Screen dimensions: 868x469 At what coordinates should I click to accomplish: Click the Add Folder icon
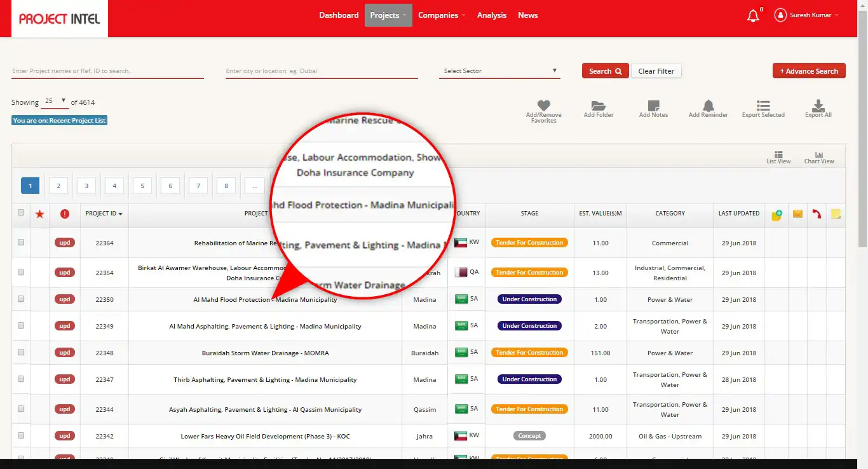[598, 105]
